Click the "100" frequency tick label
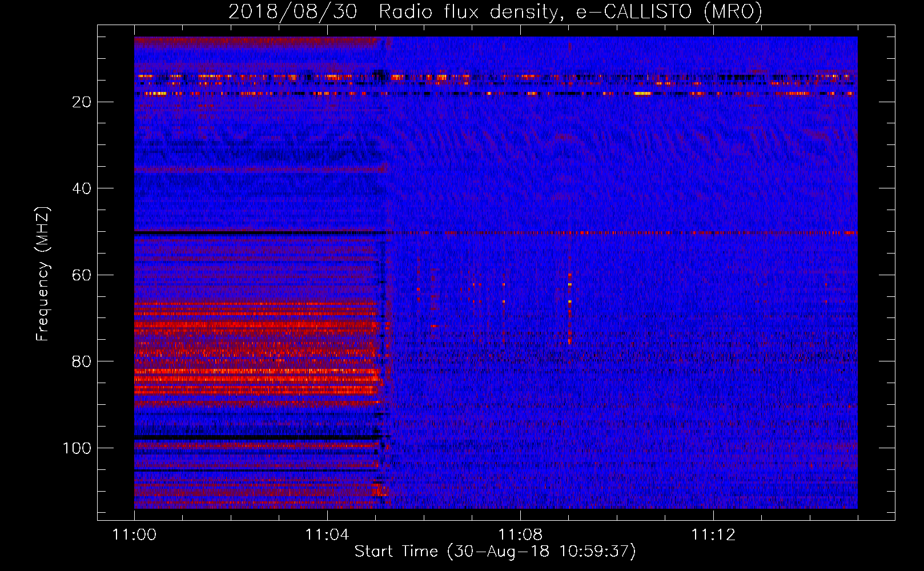 [x=77, y=448]
